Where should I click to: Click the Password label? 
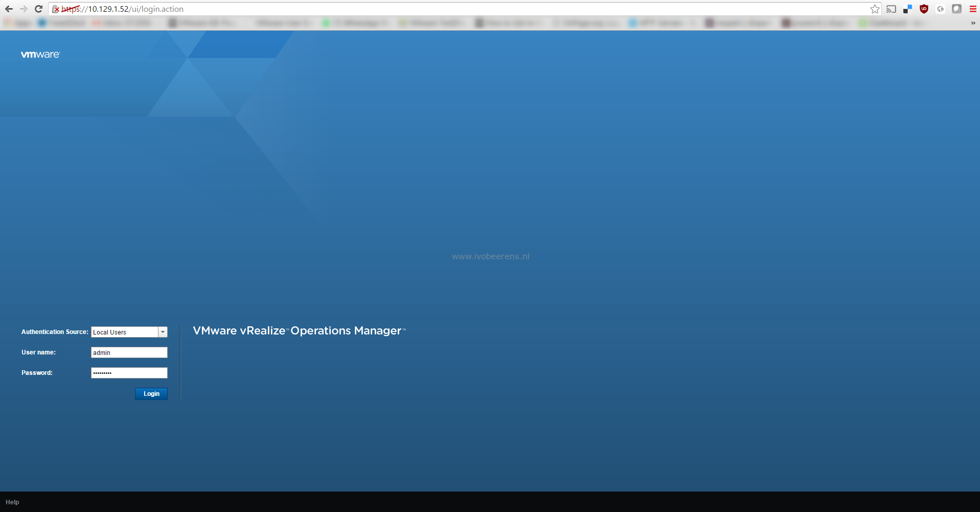coord(37,373)
